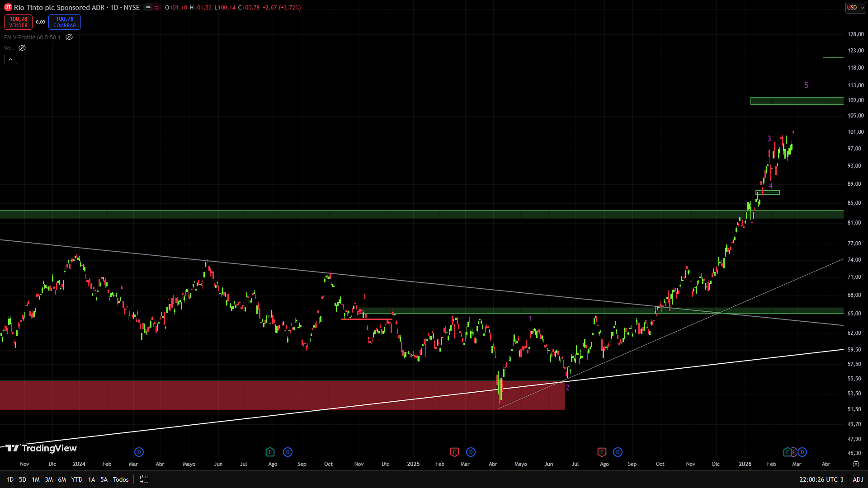
Task: Switch to the Todos date range
Action: point(120,479)
